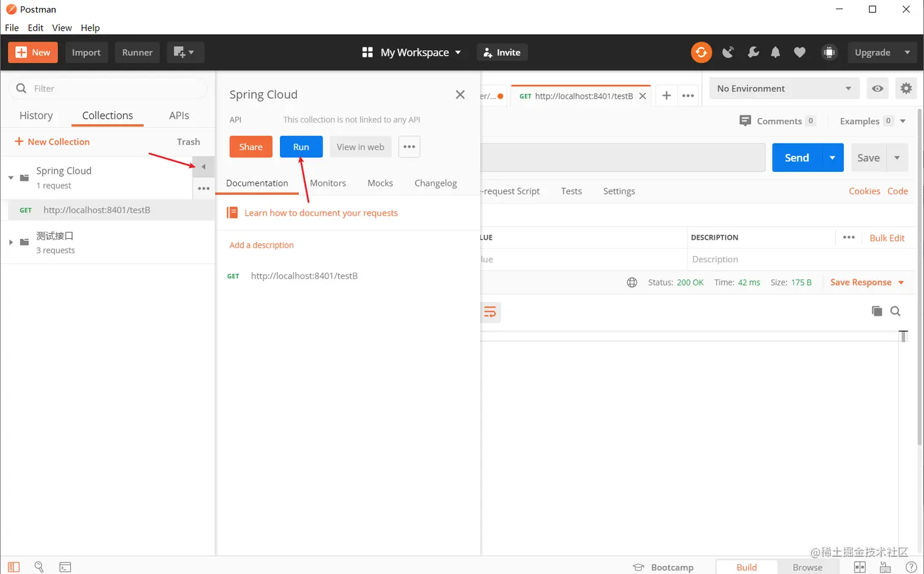924x574 pixels.
Task: Open the Postman Console icon
Action: (x=65, y=567)
